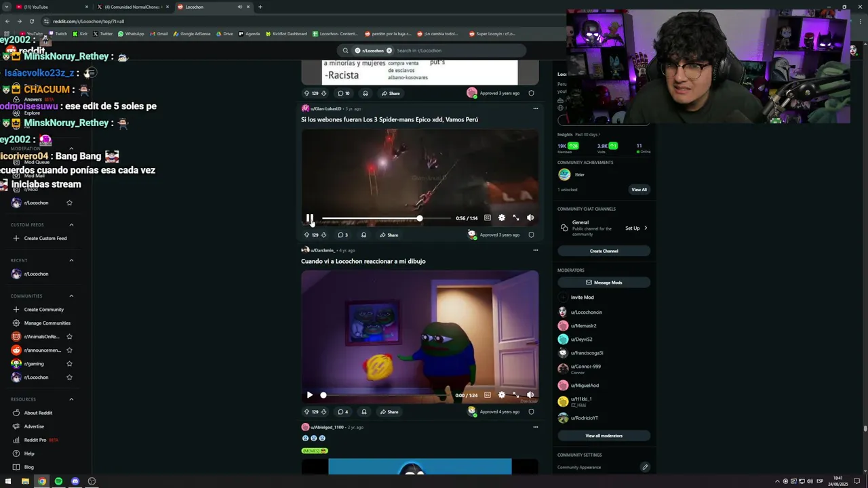Downvote the Spider-mans Vamos Perú post
The width and height of the screenshot is (868, 488).
323,235
